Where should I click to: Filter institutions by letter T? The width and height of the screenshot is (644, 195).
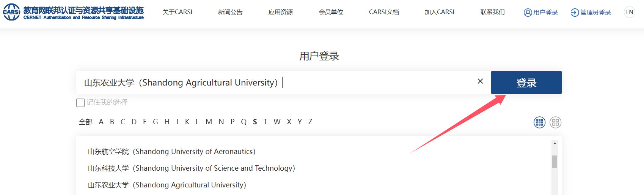tap(265, 122)
